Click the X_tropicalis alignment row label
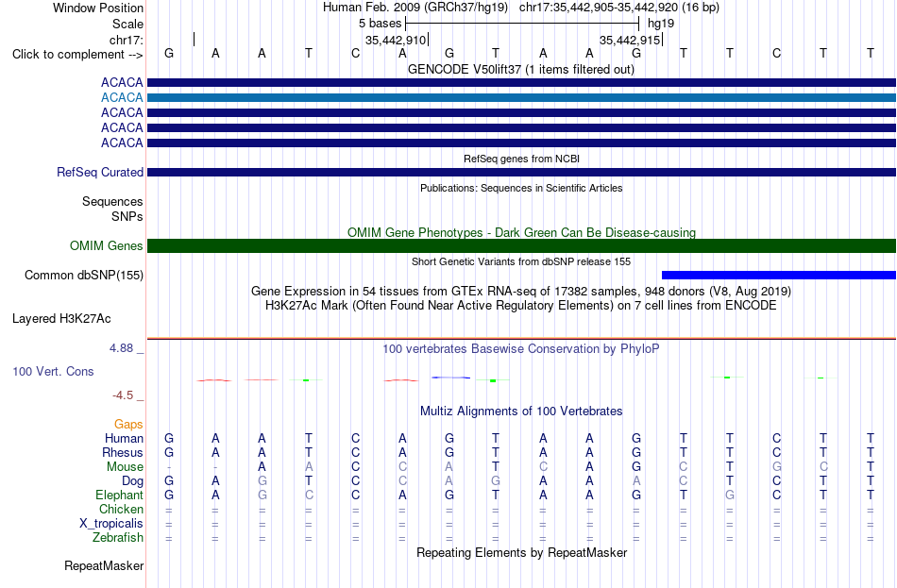 (111, 524)
